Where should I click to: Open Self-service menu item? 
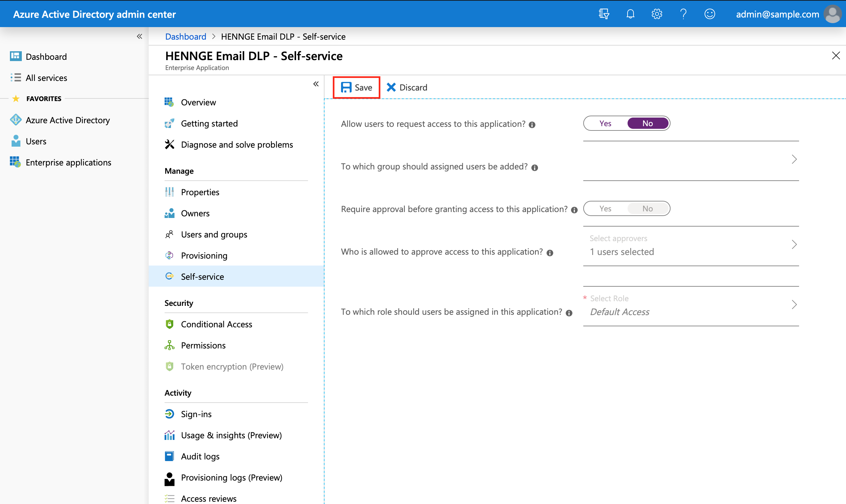coord(236,276)
